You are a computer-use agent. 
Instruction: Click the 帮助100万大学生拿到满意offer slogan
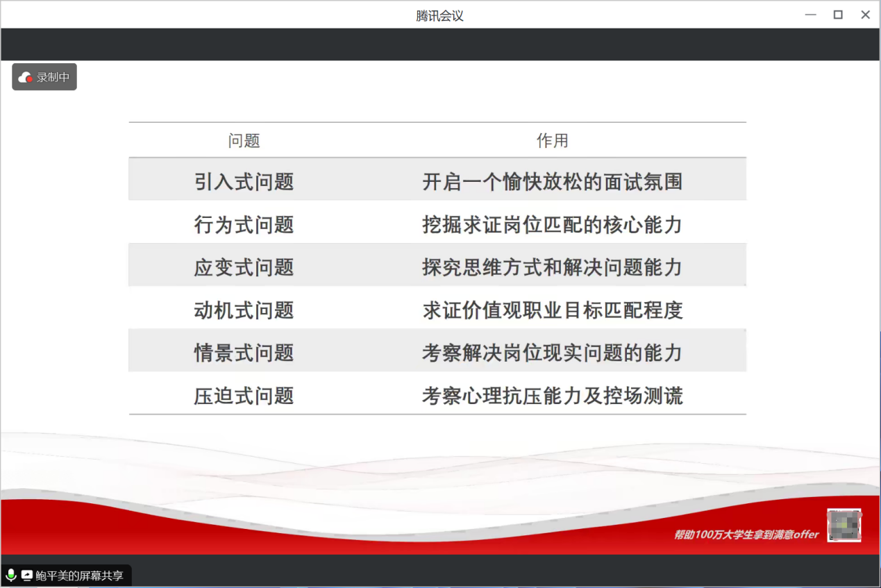coord(746,535)
